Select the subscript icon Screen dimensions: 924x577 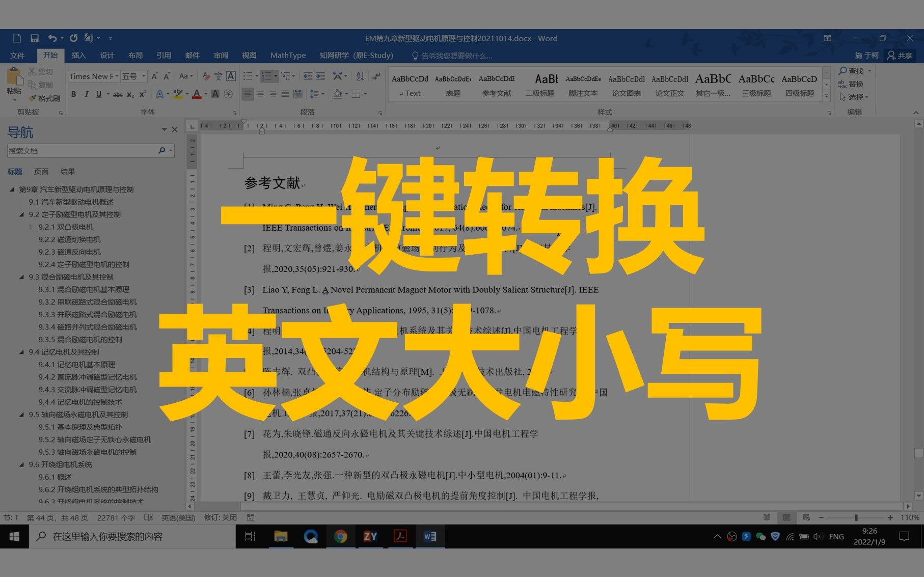131,94
